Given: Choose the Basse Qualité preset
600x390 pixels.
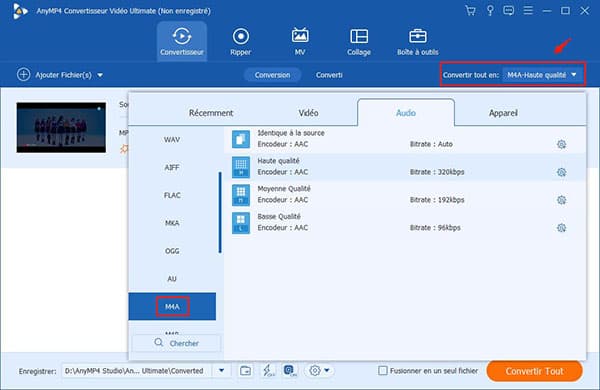Looking at the screenshot, I should pos(405,223).
